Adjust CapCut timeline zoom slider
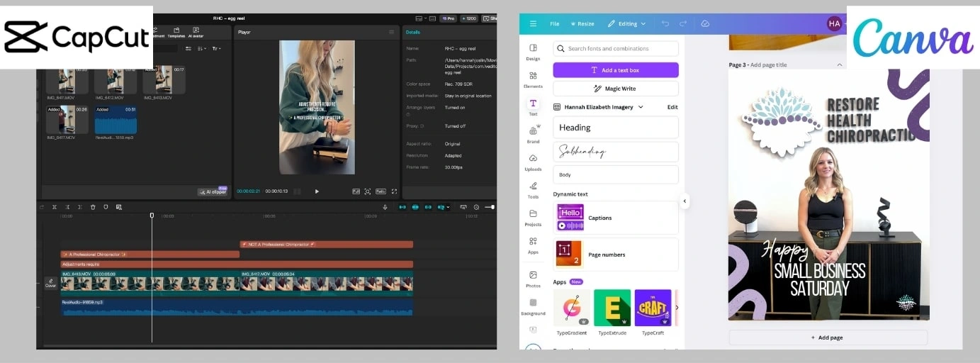 coord(488,207)
